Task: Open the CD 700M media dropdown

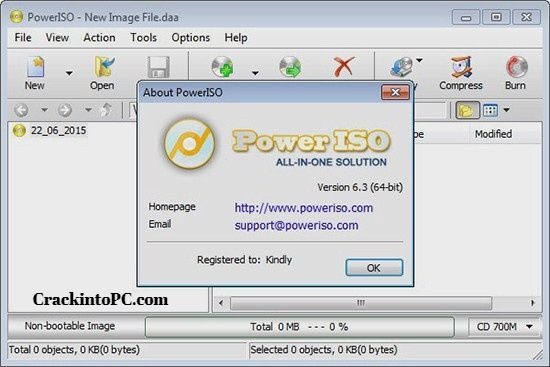Action: 504,327
